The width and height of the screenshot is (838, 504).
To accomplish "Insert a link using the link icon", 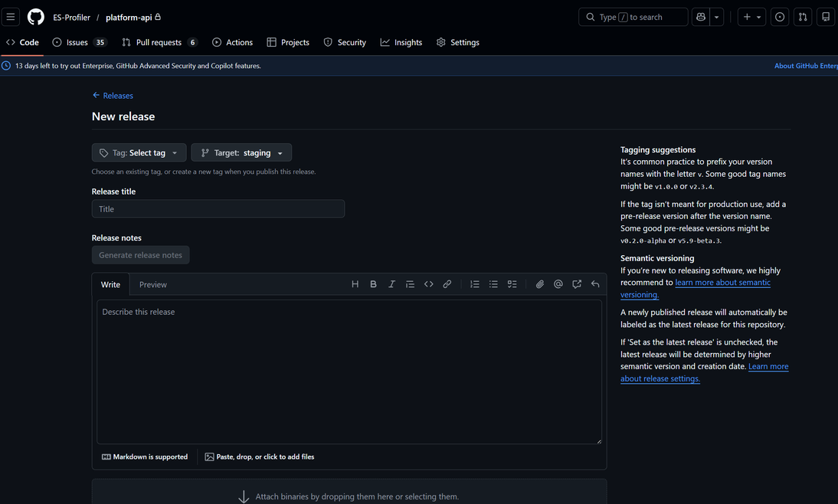I will (447, 284).
